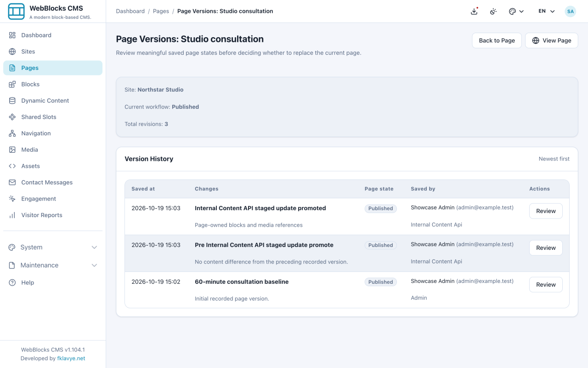Click the Contact Messages envelope icon

click(x=12, y=183)
